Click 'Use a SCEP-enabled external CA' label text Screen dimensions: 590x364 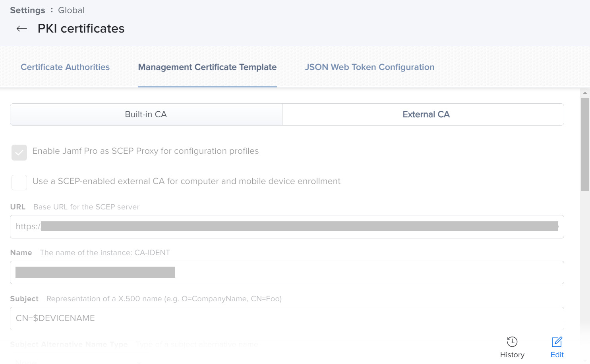pos(186,181)
